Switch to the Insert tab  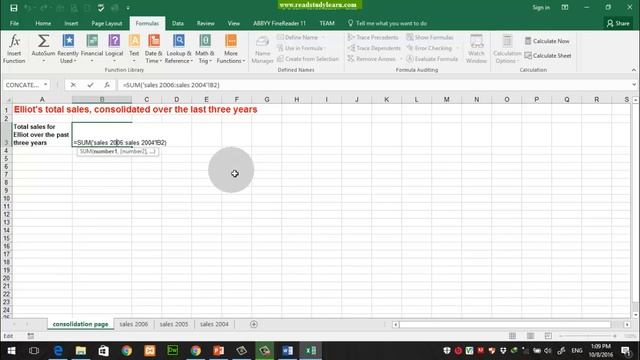[x=71, y=23]
